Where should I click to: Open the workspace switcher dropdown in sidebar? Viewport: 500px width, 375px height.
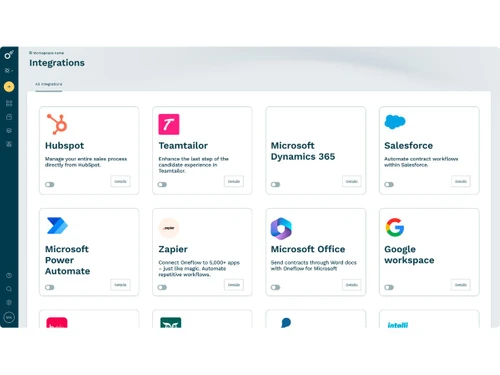click(9, 71)
